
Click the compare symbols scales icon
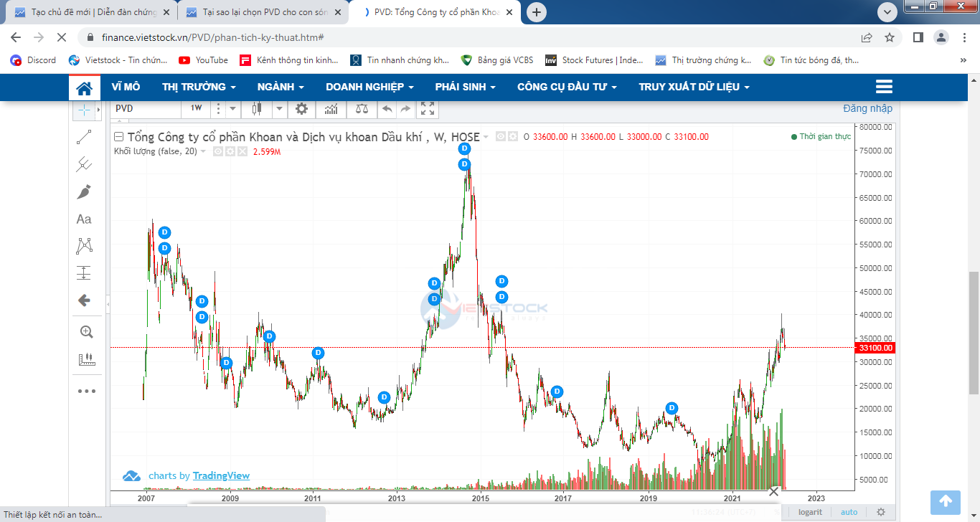pos(362,109)
